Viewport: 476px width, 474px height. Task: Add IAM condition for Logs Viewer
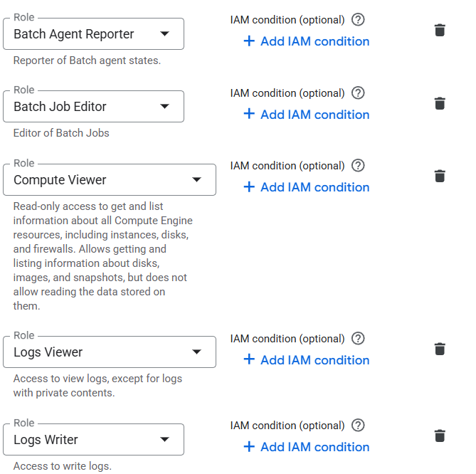tap(307, 360)
